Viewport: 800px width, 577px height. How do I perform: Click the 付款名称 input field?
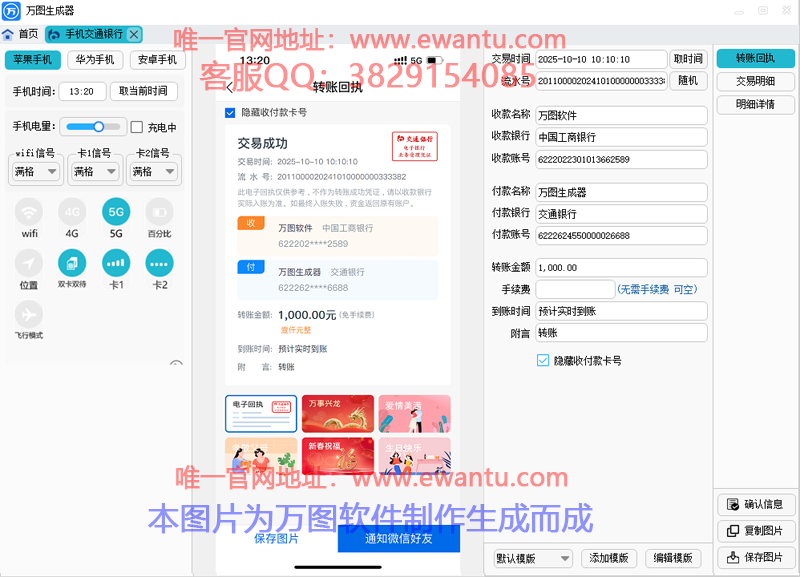(621, 192)
